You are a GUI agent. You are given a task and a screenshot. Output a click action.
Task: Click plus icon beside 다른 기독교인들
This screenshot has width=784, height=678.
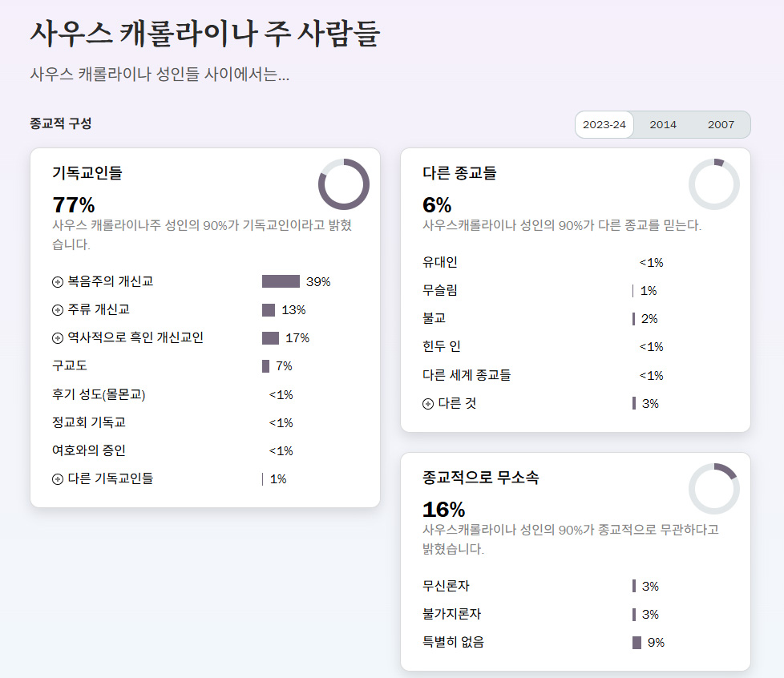click(58, 479)
